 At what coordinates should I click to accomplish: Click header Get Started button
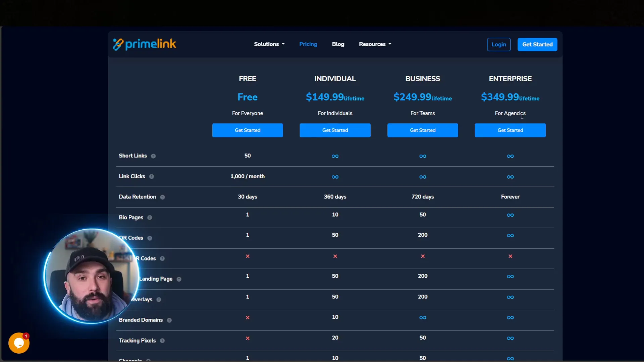click(x=537, y=45)
